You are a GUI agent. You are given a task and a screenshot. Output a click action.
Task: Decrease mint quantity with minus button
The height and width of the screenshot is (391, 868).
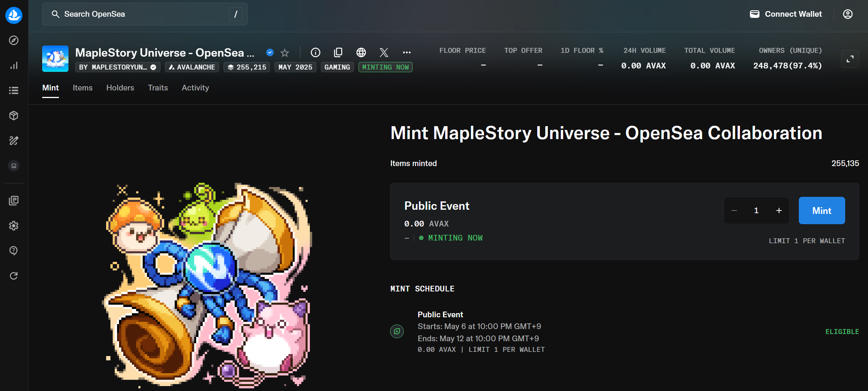click(x=734, y=211)
